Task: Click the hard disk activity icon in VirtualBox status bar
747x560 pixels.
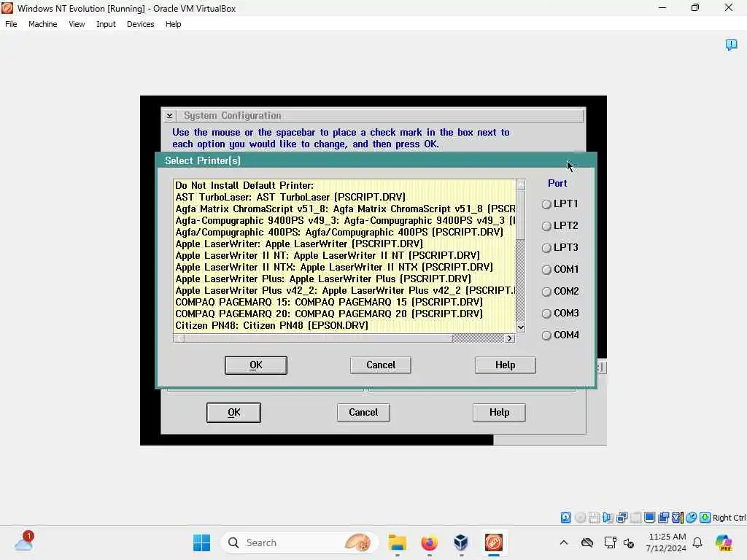Action: 565,518
